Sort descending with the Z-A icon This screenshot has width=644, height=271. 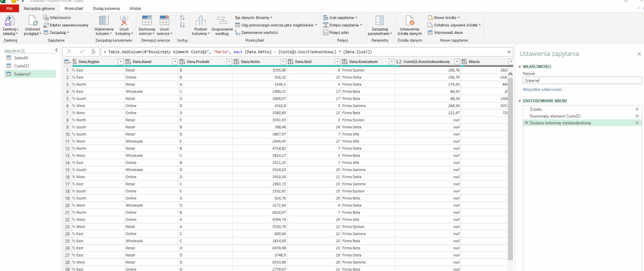183,25
